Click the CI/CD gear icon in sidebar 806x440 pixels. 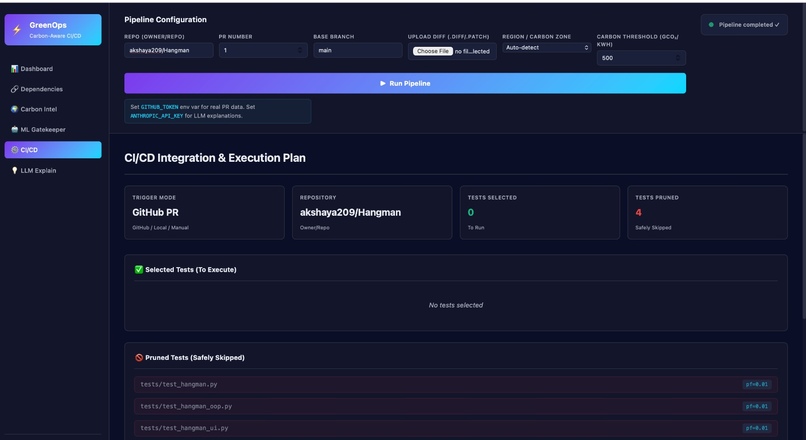click(x=14, y=150)
